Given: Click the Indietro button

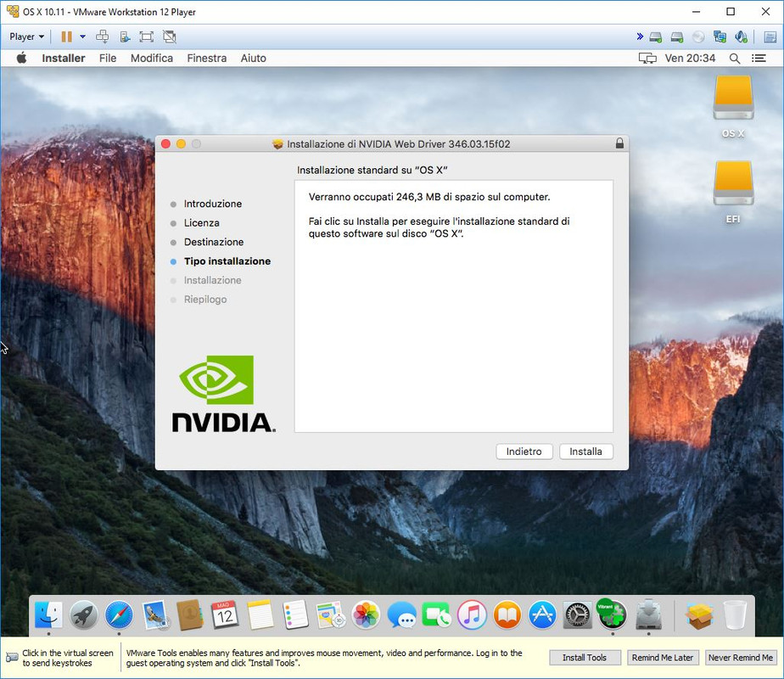Looking at the screenshot, I should [524, 452].
